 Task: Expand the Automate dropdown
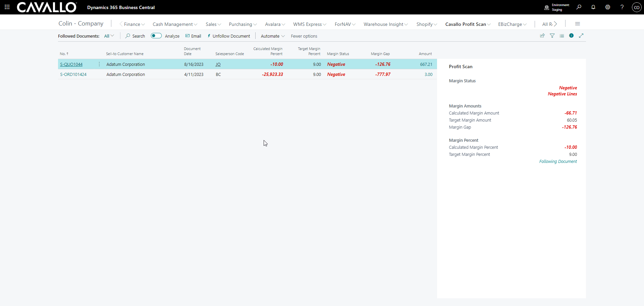273,36
